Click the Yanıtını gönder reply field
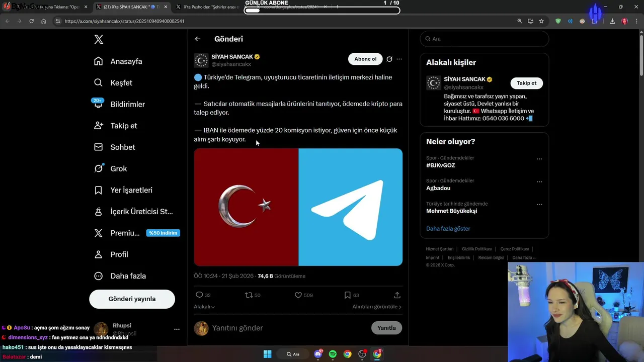Viewport: 644px width, 362px height. [x=289, y=328]
